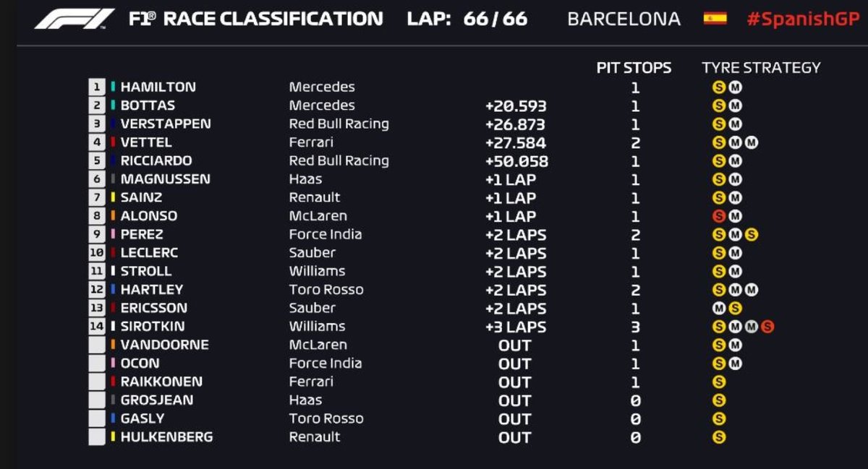Click driver name VERSTAPPEN

coord(166,124)
